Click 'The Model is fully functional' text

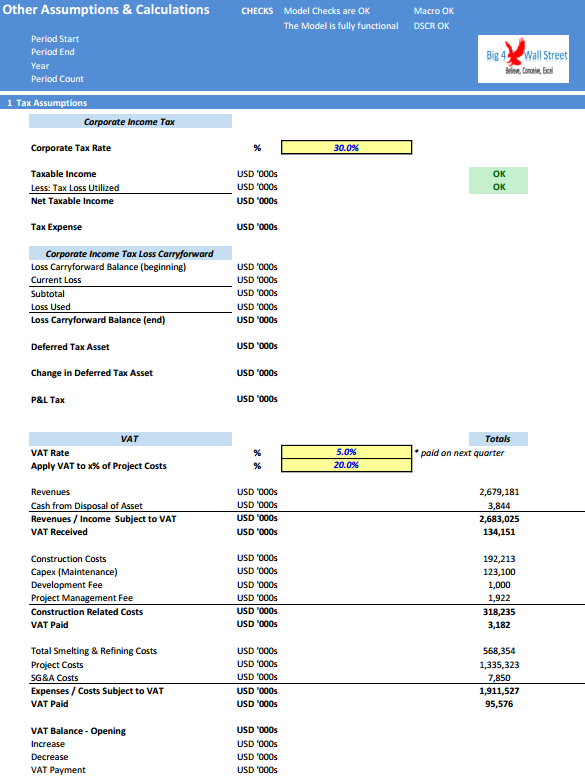coord(341,26)
